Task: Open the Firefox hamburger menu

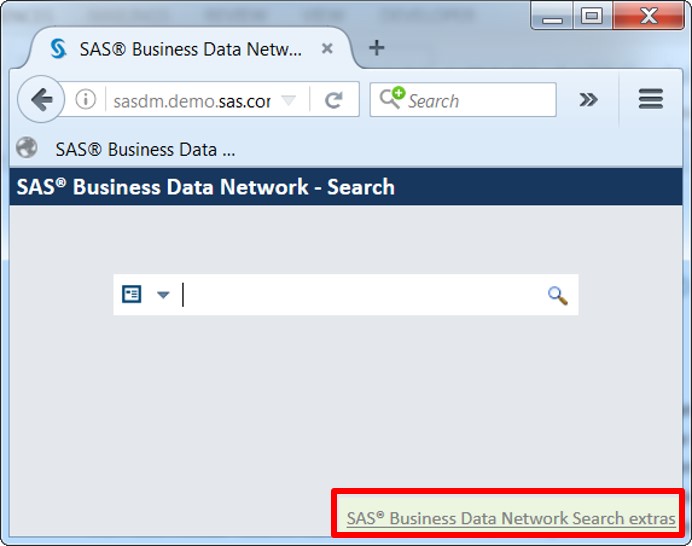Action: click(651, 99)
